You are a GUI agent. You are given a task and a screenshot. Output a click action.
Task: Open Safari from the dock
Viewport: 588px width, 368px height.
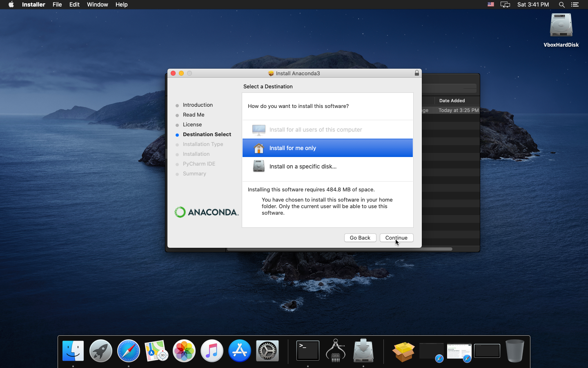(x=129, y=351)
